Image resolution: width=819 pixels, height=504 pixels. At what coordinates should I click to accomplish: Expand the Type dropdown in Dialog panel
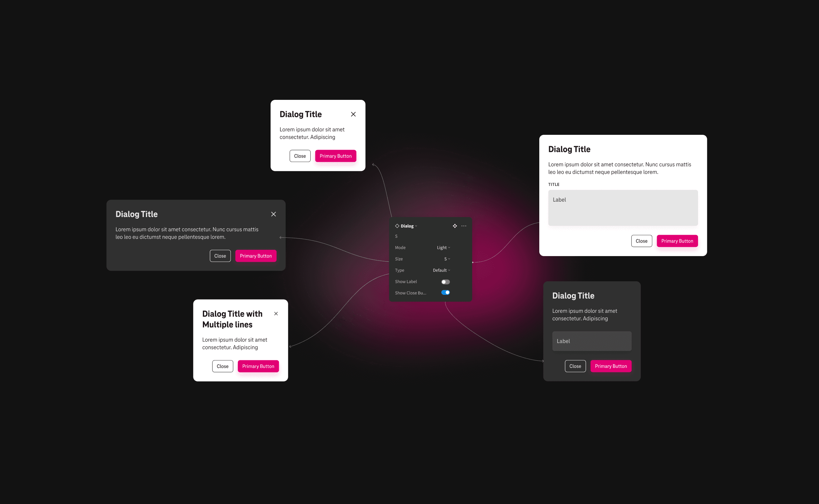pos(442,270)
